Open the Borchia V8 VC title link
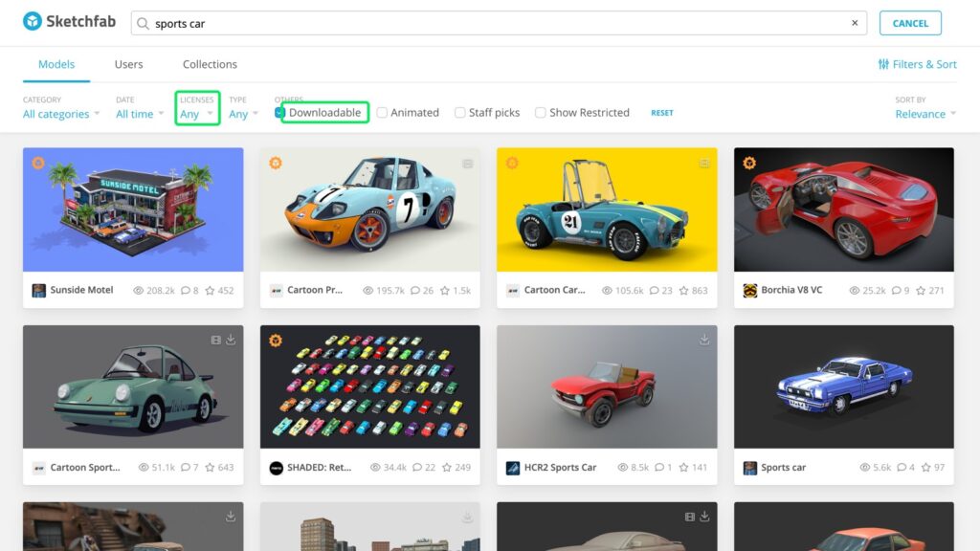Screen dimensions: 980x551 point(791,290)
